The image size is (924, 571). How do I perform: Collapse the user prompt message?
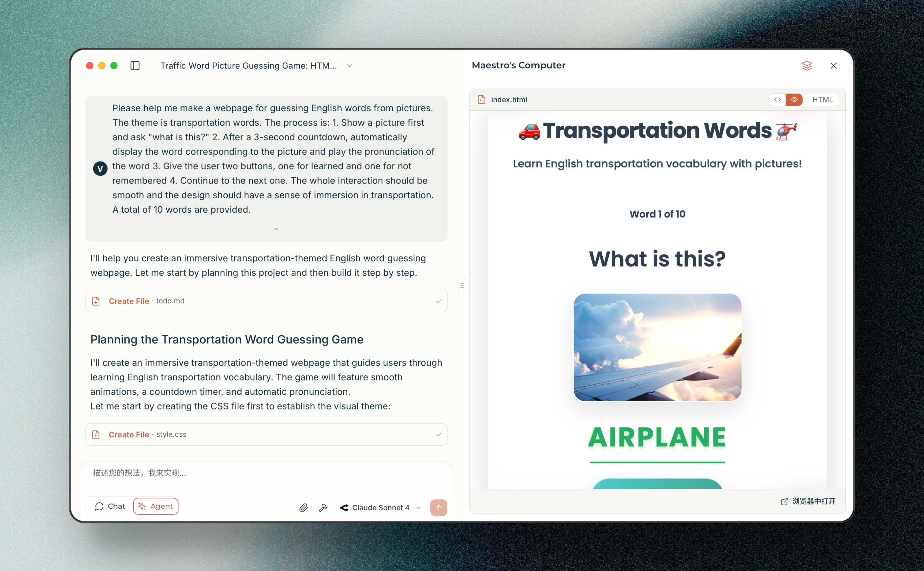tap(276, 229)
